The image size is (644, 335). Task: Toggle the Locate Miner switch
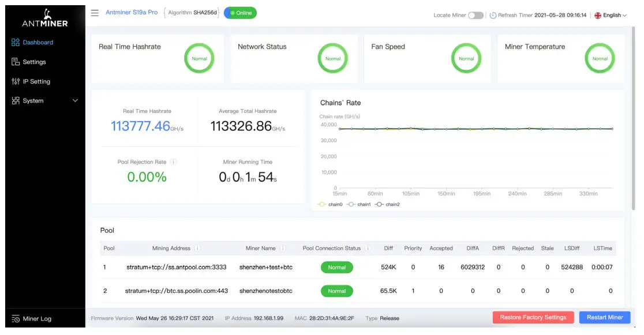pyautogui.click(x=475, y=16)
